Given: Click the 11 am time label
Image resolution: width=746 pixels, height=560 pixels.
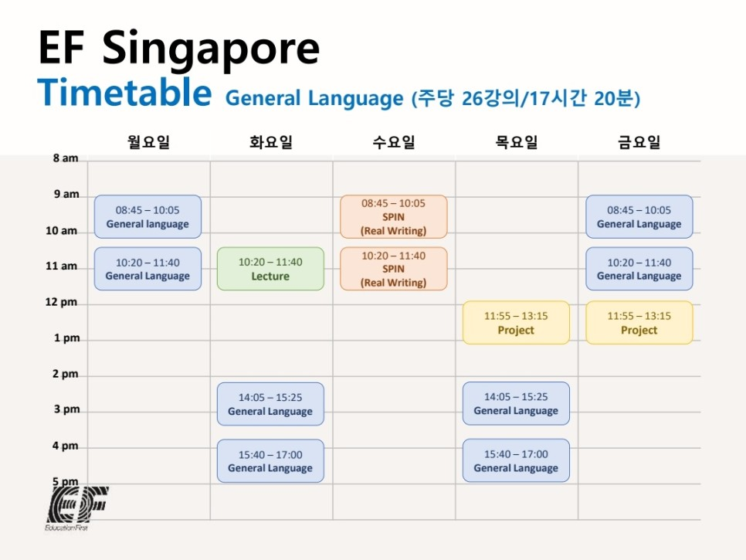Looking at the screenshot, I should (x=61, y=266).
